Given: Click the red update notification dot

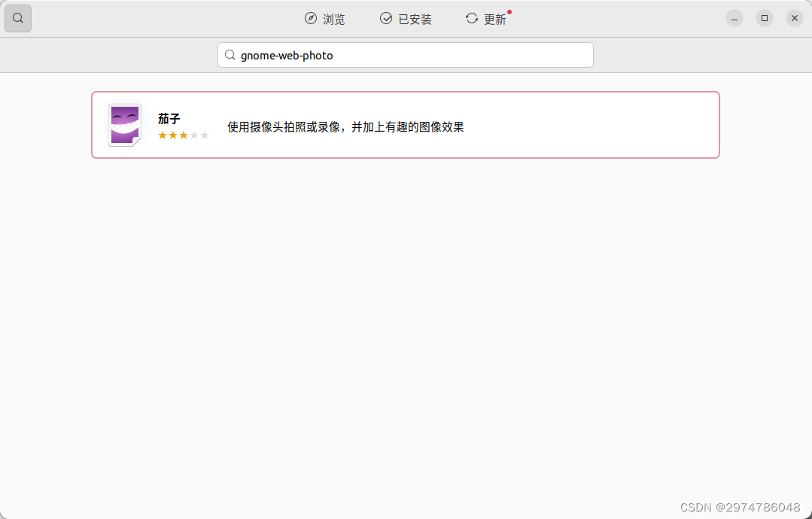Looking at the screenshot, I should 509,12.
